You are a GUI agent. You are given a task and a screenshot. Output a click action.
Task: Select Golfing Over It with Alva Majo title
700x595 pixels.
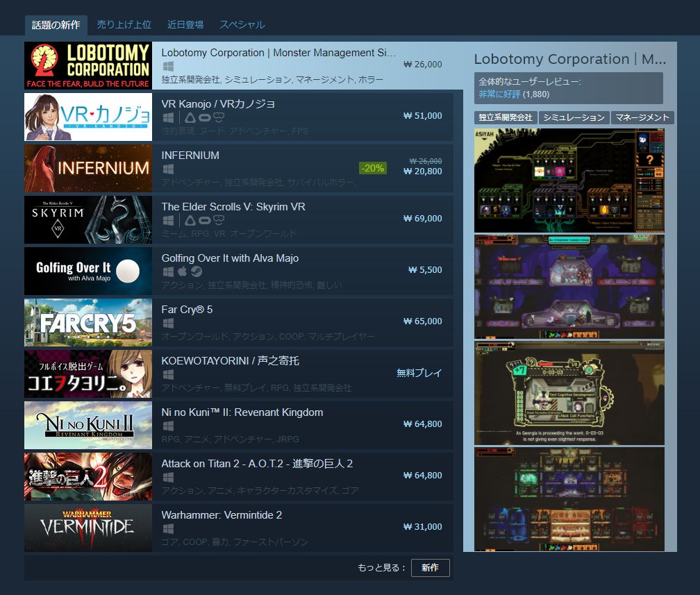[230, 258]
